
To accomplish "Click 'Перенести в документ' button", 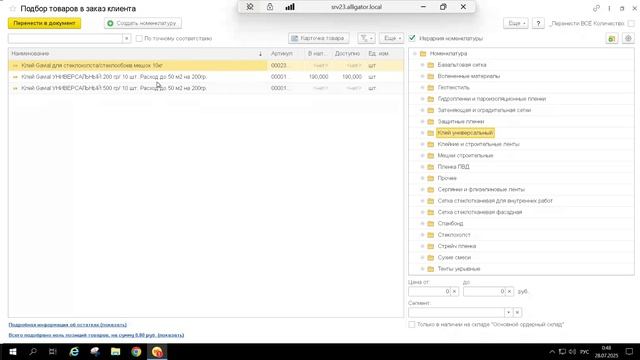I will pyautogui.click(x=44, y=23).
